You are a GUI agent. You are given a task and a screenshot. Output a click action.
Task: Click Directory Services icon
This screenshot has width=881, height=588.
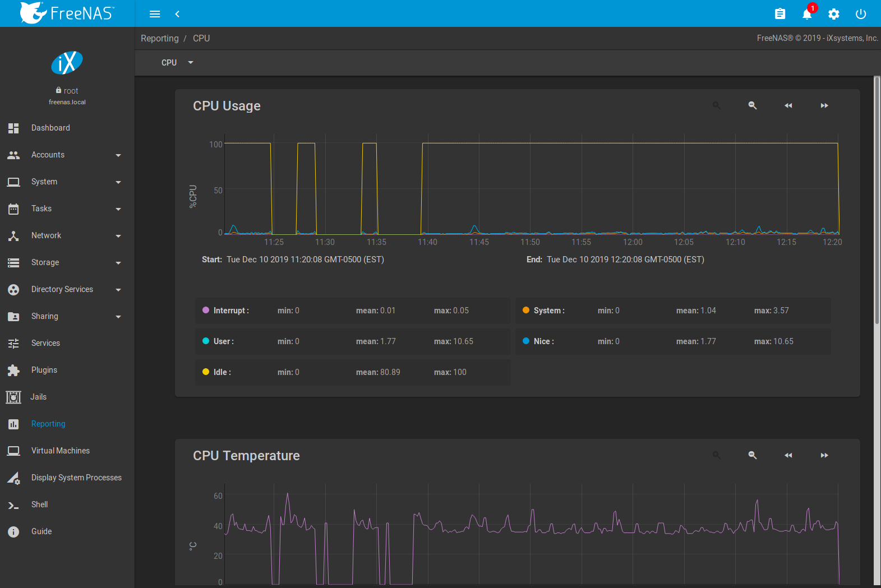coord(13,289)
